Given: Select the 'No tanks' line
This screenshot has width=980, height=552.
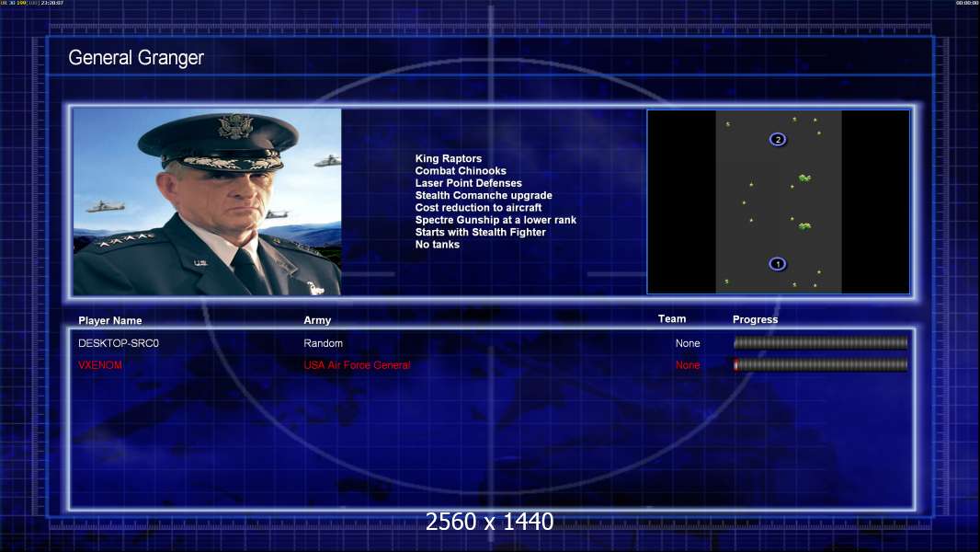Looking at the screenshot, I should coord(437,245).
